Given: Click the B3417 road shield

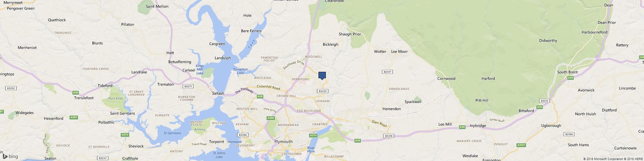Looking at the screenshot, I should 387,72.
